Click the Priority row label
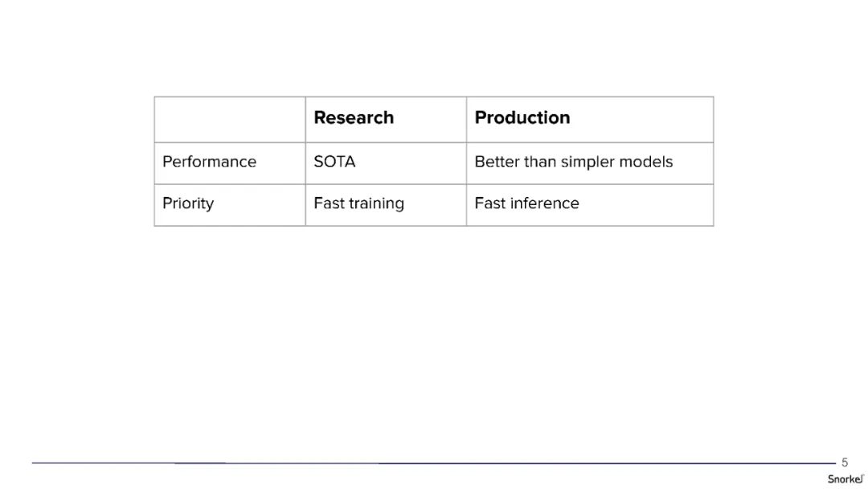Screen dimensions: 868x489 188,203
